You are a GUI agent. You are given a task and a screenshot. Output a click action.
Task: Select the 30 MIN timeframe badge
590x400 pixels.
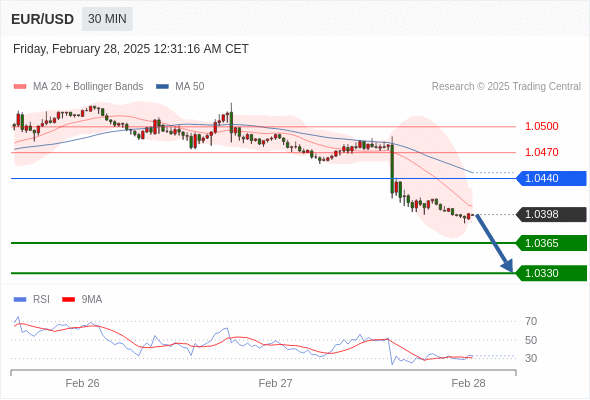click(x=107, y=19)
